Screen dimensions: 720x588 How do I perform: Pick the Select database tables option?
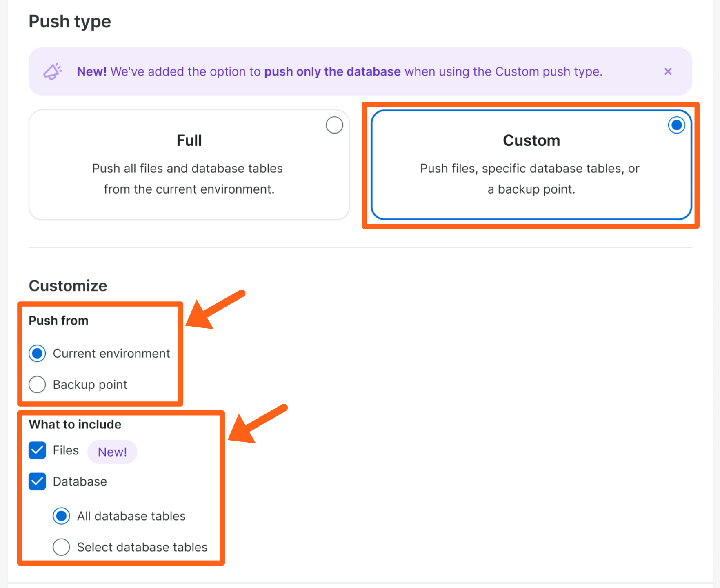click(x=61, y=547)
